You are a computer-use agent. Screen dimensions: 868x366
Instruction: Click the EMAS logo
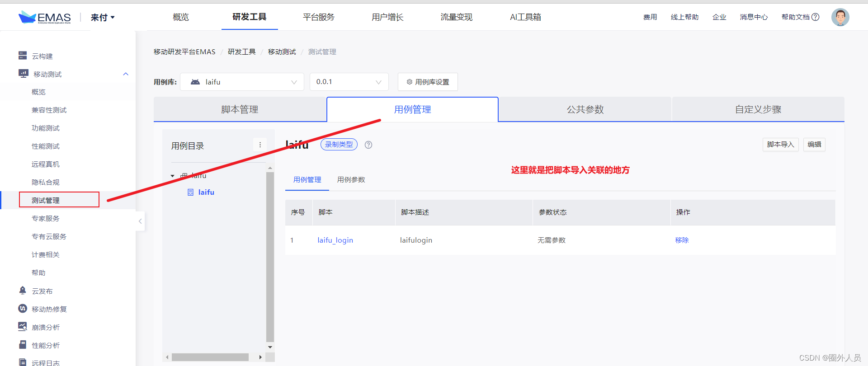(45, 17)
